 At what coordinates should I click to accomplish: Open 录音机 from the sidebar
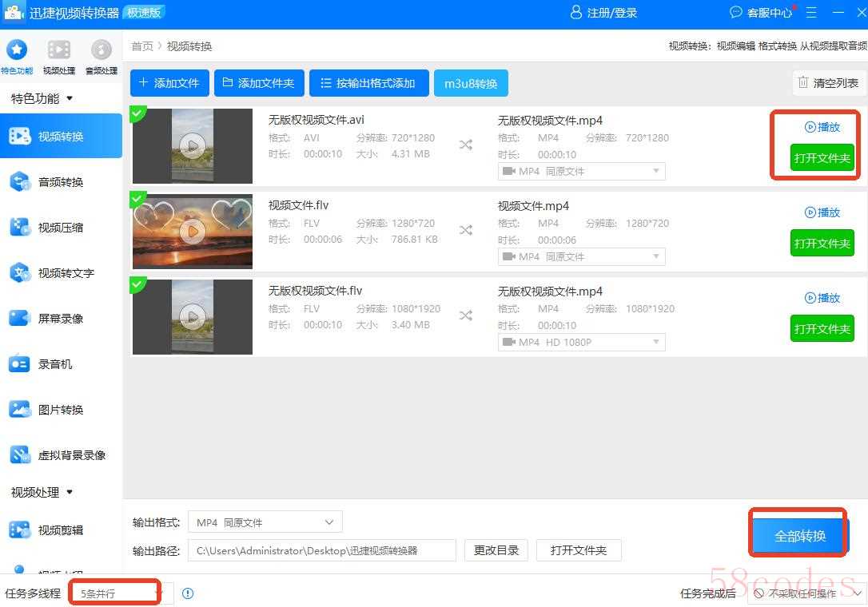[61, 364]
